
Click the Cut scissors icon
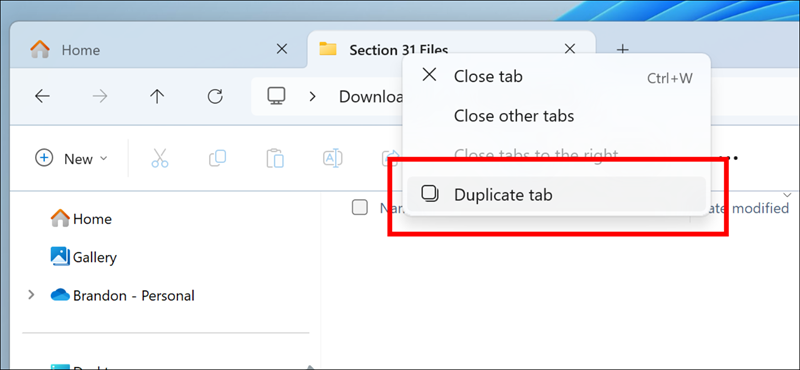click(160, 159)
